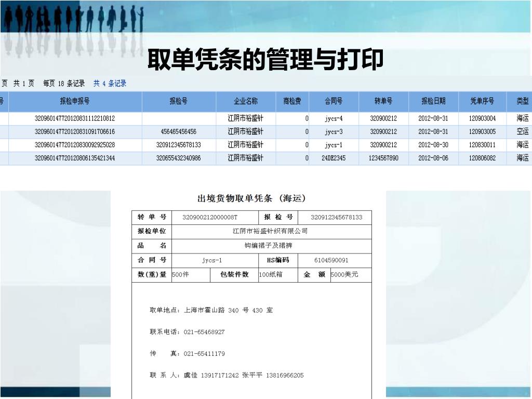
Task: Click 凭单序号 120903005
Action: click(x=482, y=131)
